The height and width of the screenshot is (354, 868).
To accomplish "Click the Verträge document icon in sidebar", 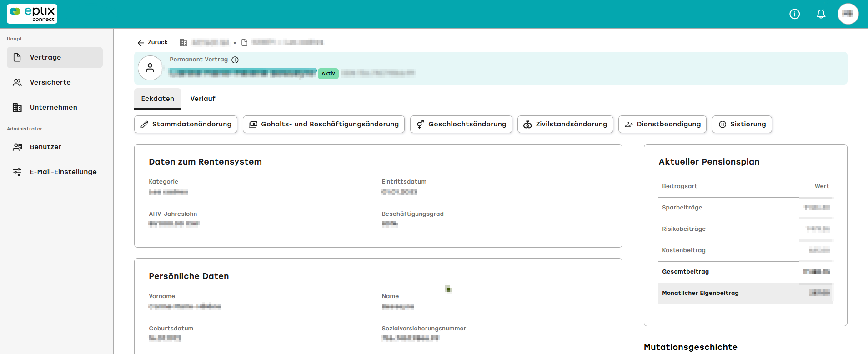I will pyautogui.click(x=17, y=57).
